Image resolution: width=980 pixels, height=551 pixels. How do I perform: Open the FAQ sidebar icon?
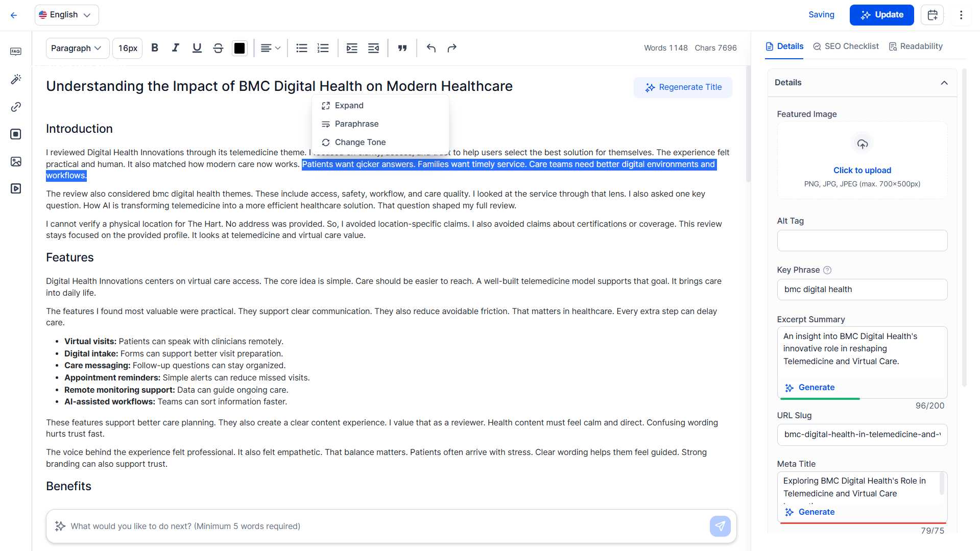click(16, 52)
